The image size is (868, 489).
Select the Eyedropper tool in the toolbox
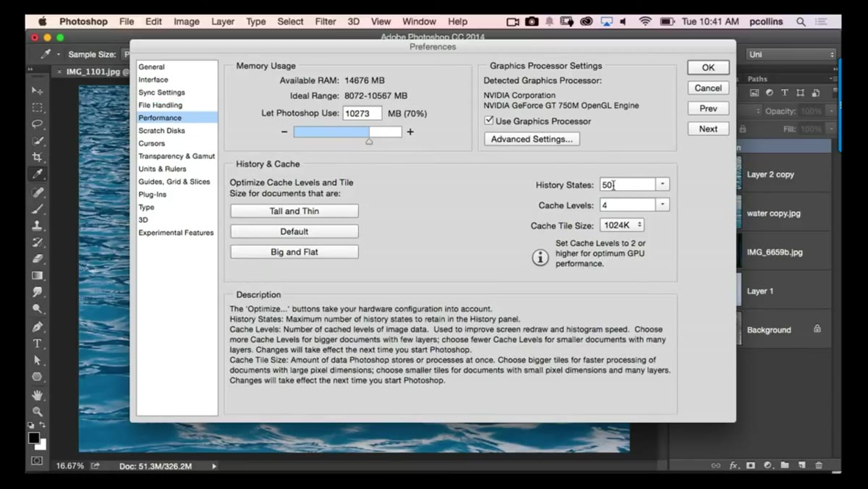(37, 174)
